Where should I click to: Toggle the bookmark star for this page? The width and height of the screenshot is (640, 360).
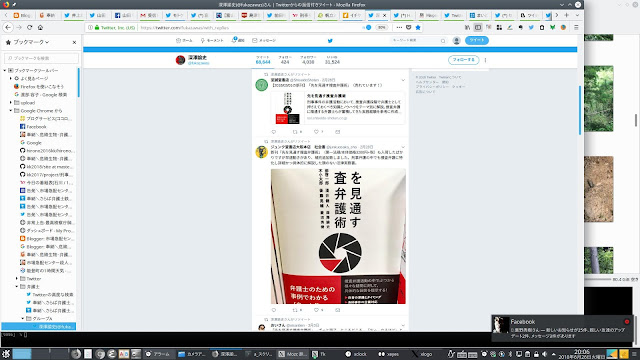point(418,27)
